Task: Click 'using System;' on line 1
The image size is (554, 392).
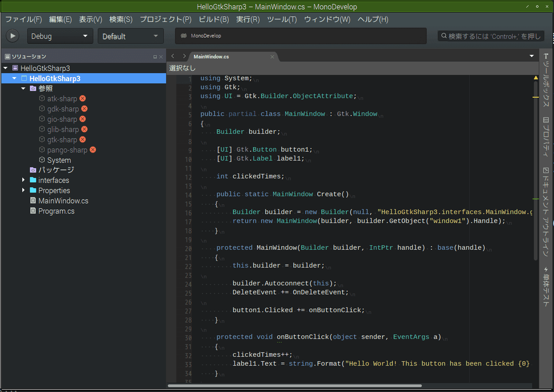Action: 226,78
